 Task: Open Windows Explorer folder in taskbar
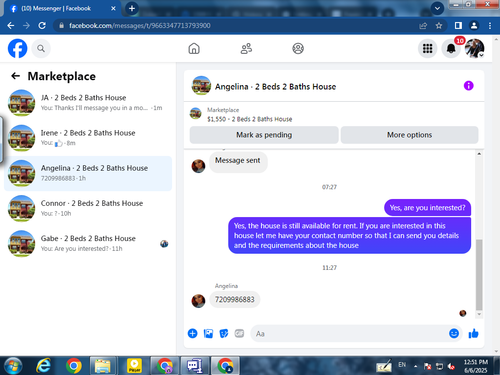tap(103, 366)
